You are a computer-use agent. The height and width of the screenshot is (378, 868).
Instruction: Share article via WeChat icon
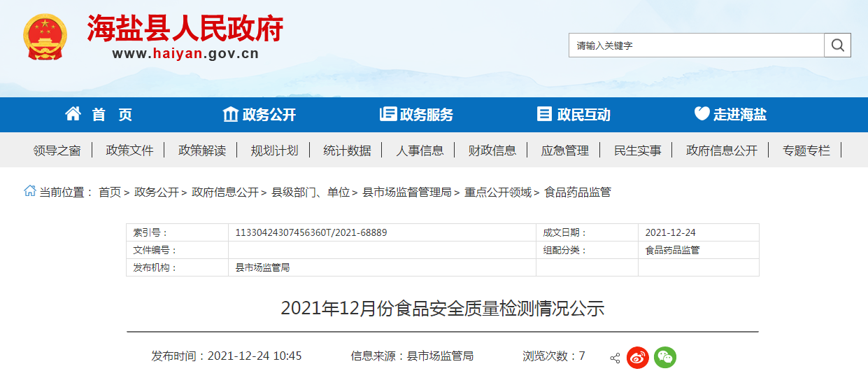(665, 358)
